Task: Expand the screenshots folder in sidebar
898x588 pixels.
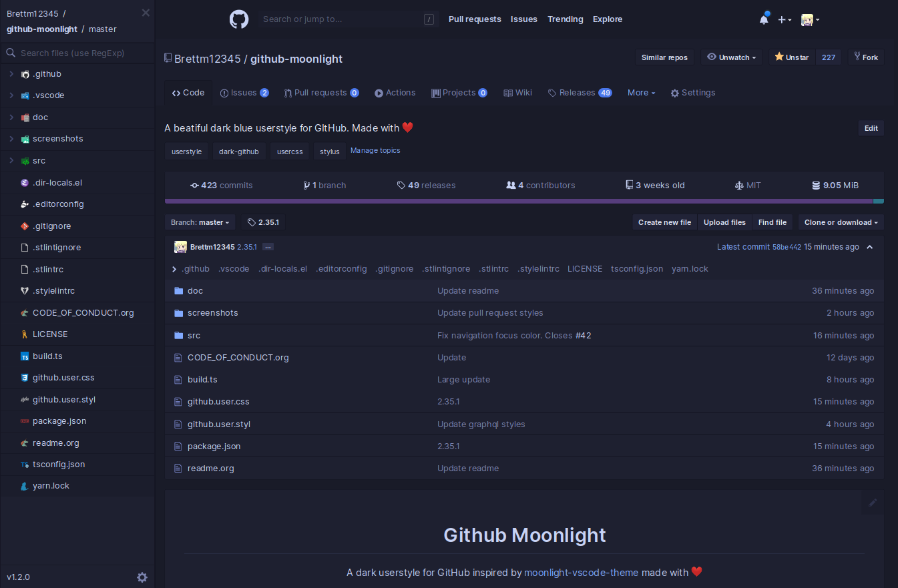Action: pyautogui.click(x=11, y=139)
